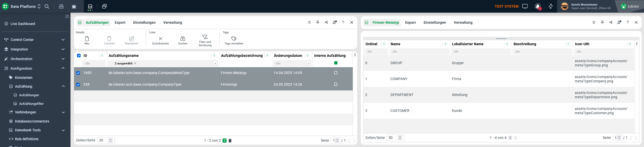
Task: Click the green Interne Aufzählung filter square
Action: [336, 63]
